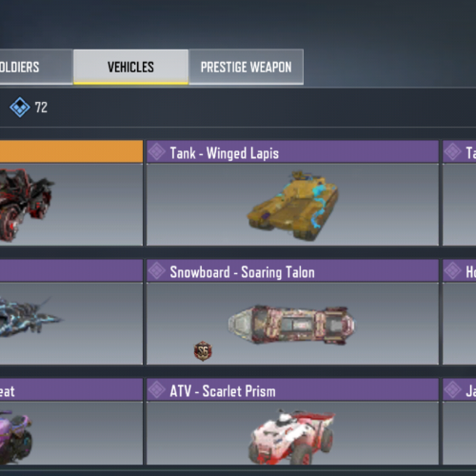Screen dimensions: 476x476
Task: Click the diamond icon beside Snowboard - Soaring Talon
Action: pos(157,271)
